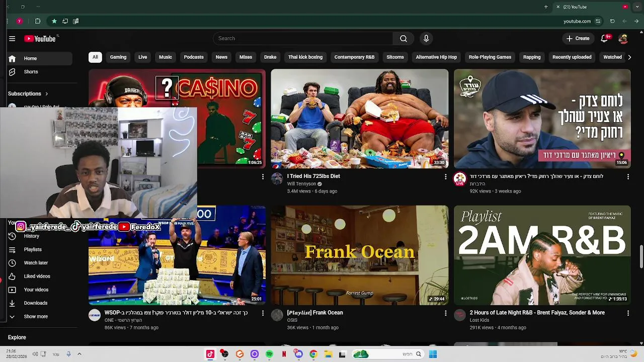Open the Hebrew Mordechai David interview thumbnail
644x362 pixels.
point(542,119)
